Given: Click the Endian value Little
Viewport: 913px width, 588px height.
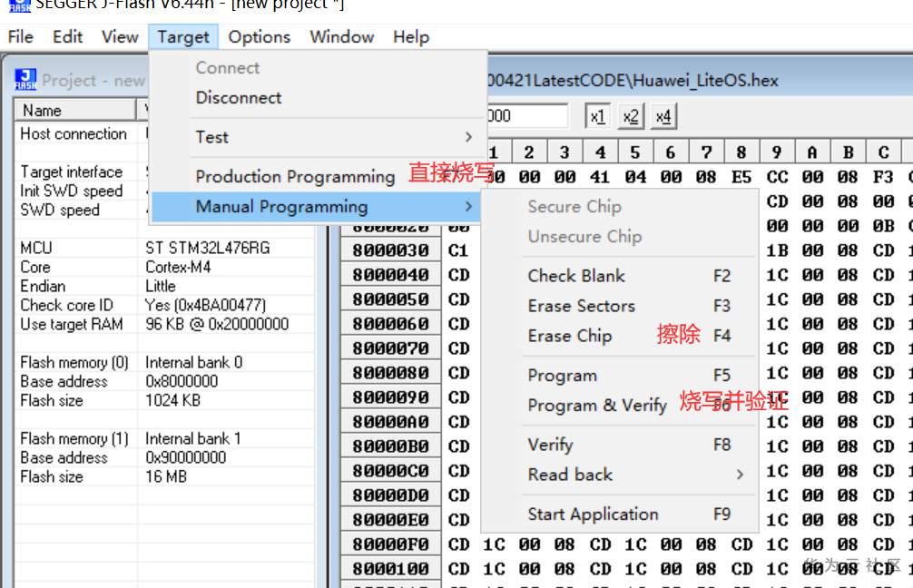Looking at the screenshot, I should click(160, 287).
